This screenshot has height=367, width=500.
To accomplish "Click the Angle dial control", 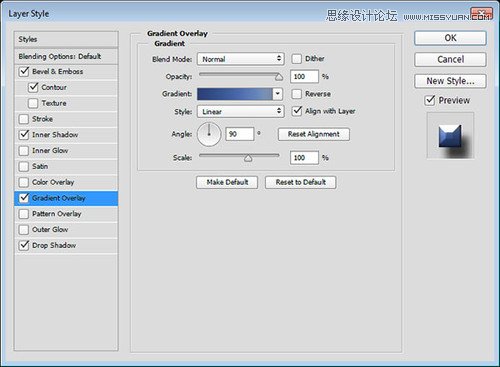I will point(209,134).
